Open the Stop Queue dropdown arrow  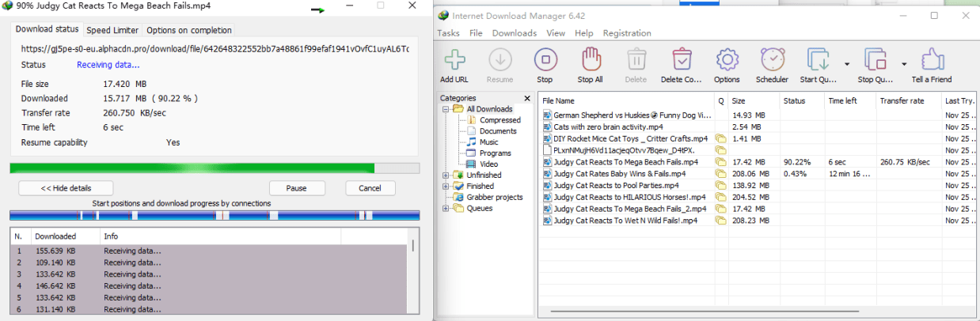click(x=903, y=64)
